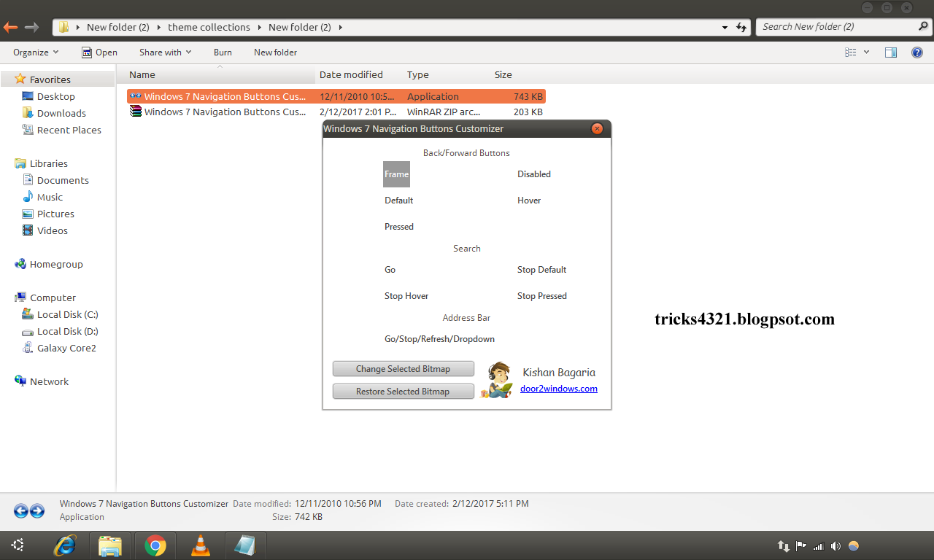Open the Documents library
The image size is (934, 560).
tap(63, 180)
